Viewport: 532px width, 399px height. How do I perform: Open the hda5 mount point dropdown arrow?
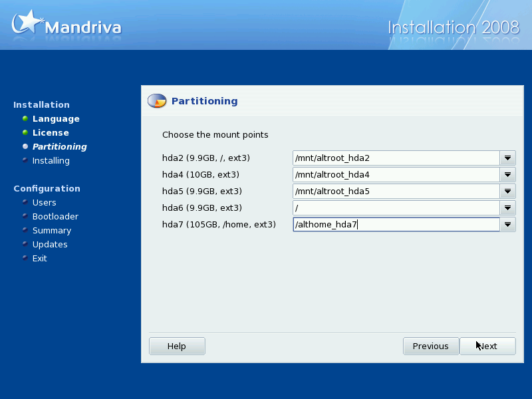(x=507, y=191)
